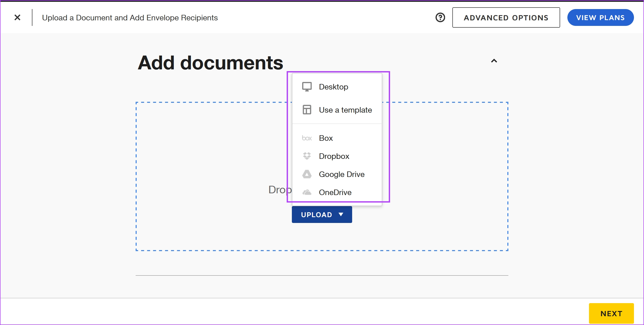Pick Box as upload source
This screenshot has height=325, width=644.
click(337, 138)
